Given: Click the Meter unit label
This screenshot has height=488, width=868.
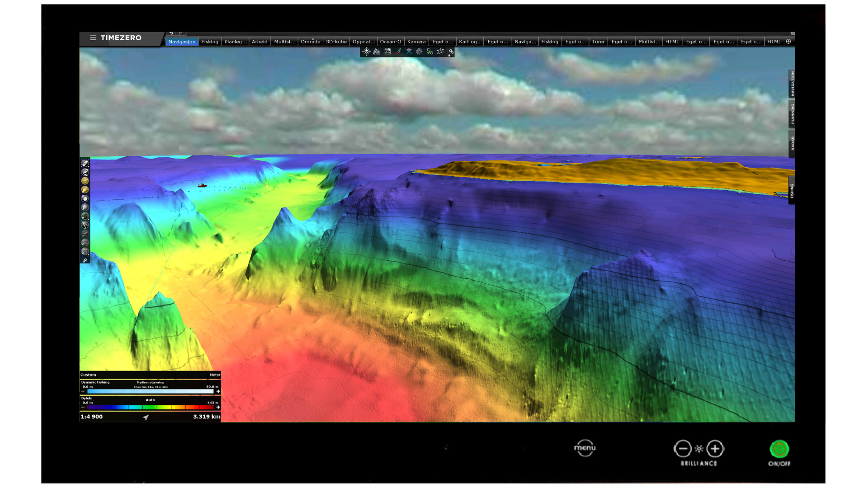Looking at the screenshot, I should click(x=215, y=375).
